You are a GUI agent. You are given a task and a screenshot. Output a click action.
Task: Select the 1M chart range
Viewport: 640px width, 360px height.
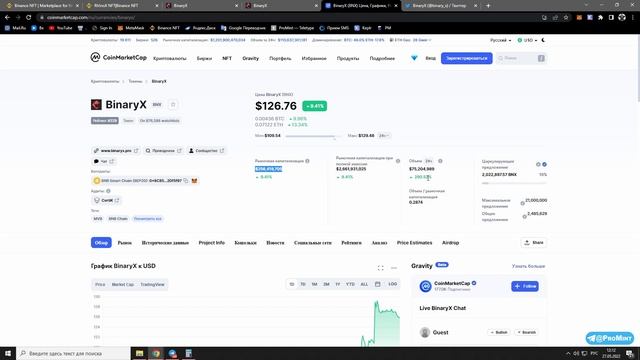click(x=314, y=284)
